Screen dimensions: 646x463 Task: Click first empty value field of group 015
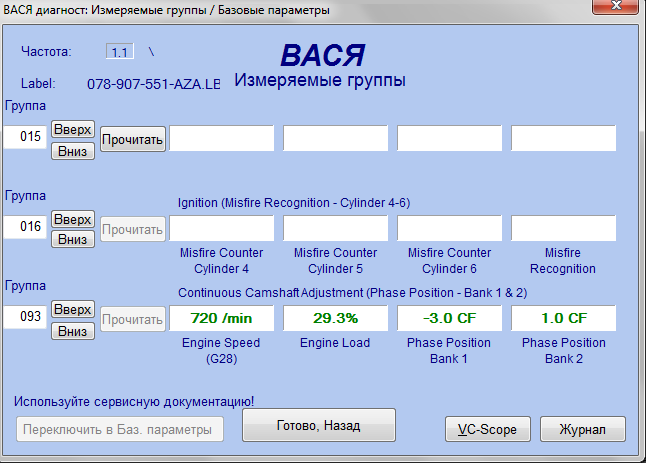[x=221, y=138]
